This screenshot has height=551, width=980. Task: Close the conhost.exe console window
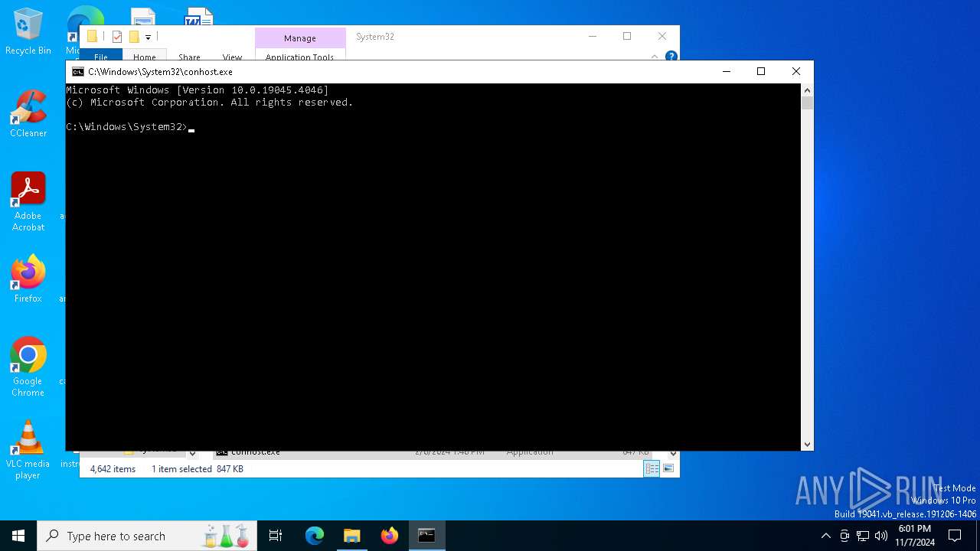coord(795,71)
